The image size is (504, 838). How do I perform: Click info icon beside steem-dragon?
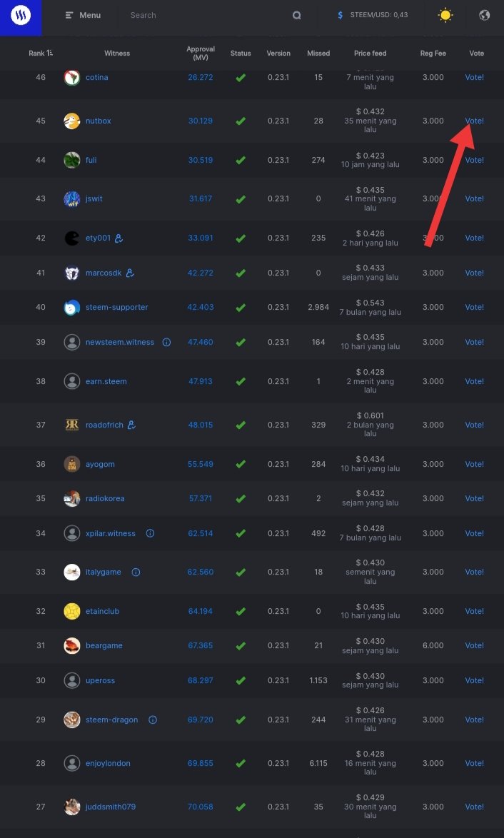coord(153,720)
